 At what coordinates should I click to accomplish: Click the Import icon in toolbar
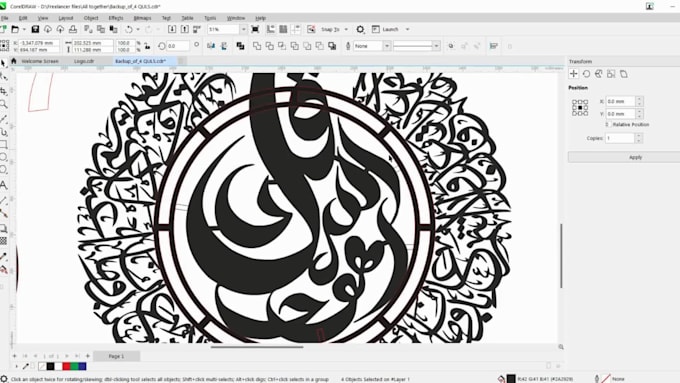click(x=172, y=29)
